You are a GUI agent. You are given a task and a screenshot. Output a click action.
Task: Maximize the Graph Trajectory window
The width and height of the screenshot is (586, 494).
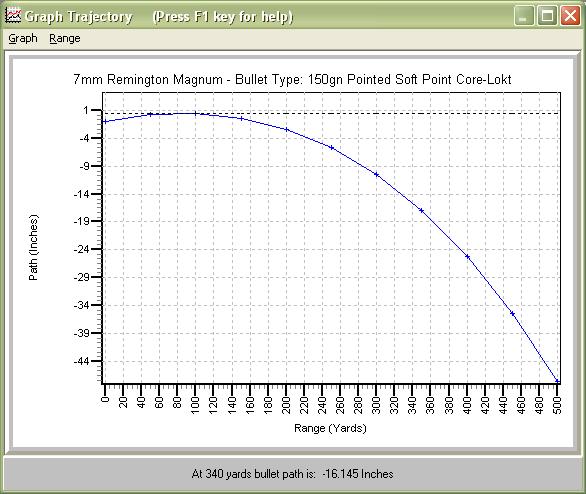pyautogui.click(x=547, y=16)
